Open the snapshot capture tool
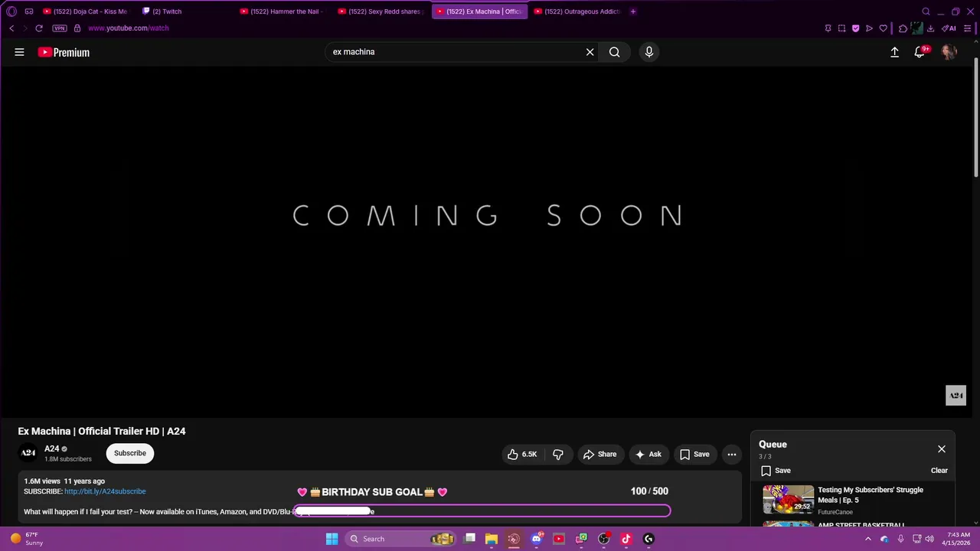980x551 pixels. 841,28
